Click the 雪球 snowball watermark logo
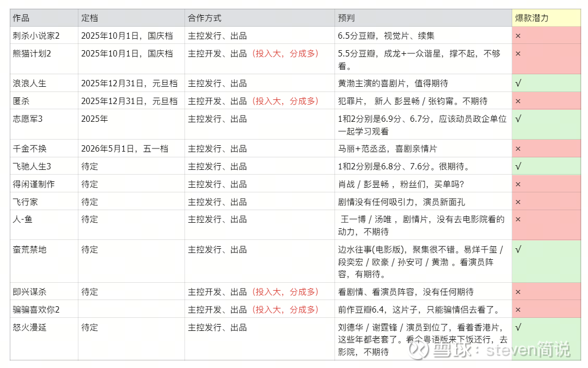This screenshot has width=588, height=368. [x=419, y=349]
